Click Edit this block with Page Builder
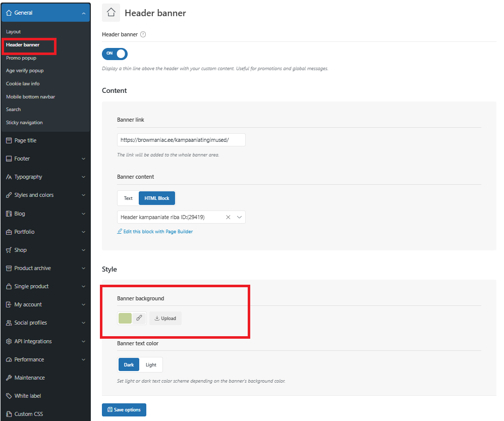 158,232
